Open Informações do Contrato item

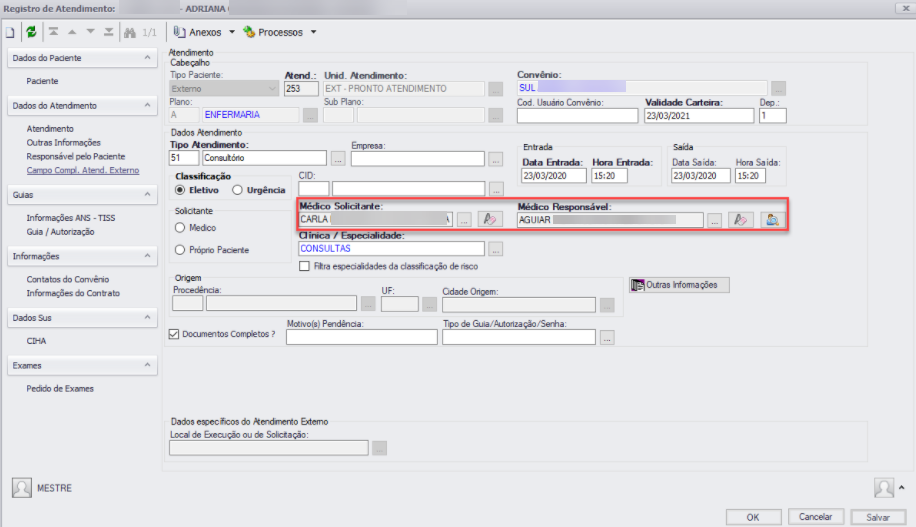73,293
